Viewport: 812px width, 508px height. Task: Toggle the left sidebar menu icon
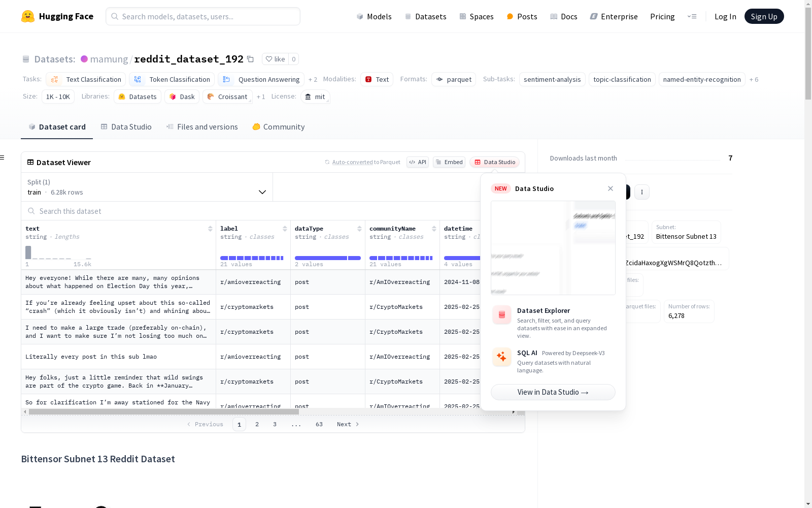tap(3, 157)
